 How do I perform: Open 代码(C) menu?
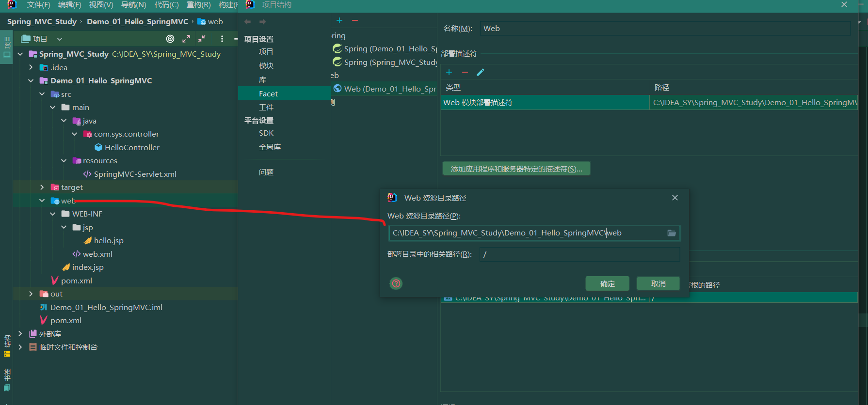166,4
